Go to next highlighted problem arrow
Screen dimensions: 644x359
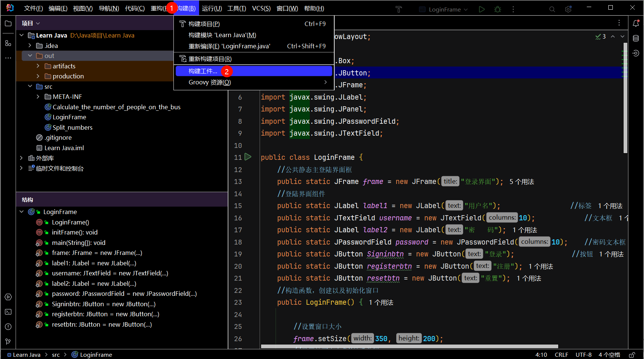pos(622,36)
